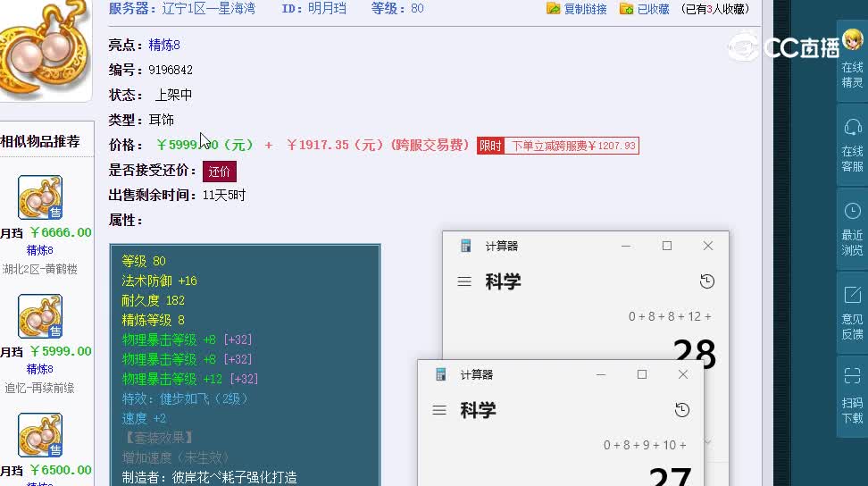The width and height of the screenshot is (868, 486).
Task: Open 扫码下载 scan icon
Action: click(852, 376)
